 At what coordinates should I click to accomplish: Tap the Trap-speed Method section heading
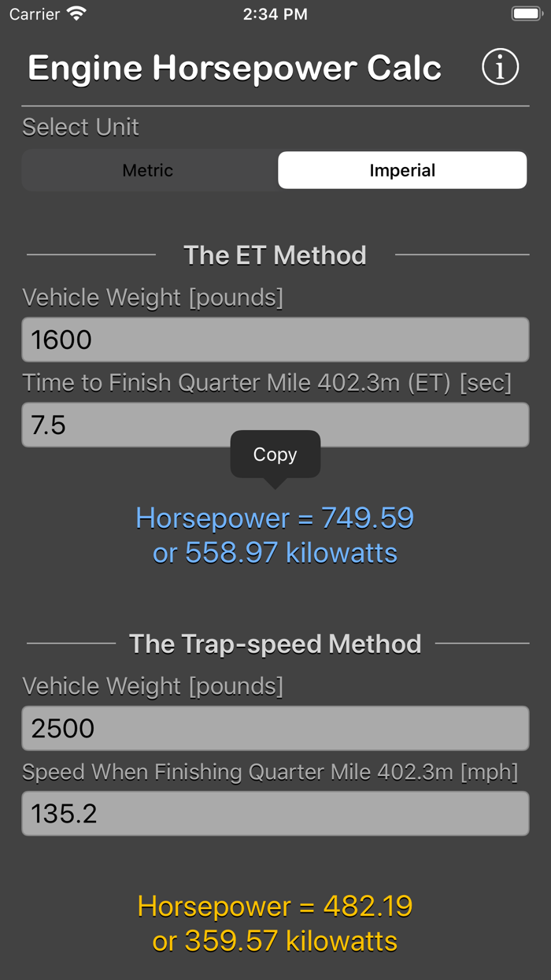275,644
